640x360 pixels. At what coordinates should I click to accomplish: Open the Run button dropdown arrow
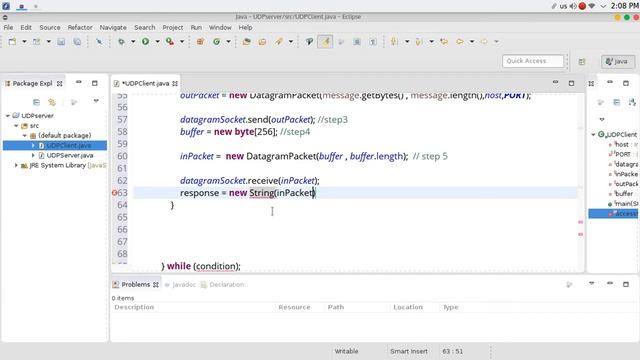pos(157,42)
